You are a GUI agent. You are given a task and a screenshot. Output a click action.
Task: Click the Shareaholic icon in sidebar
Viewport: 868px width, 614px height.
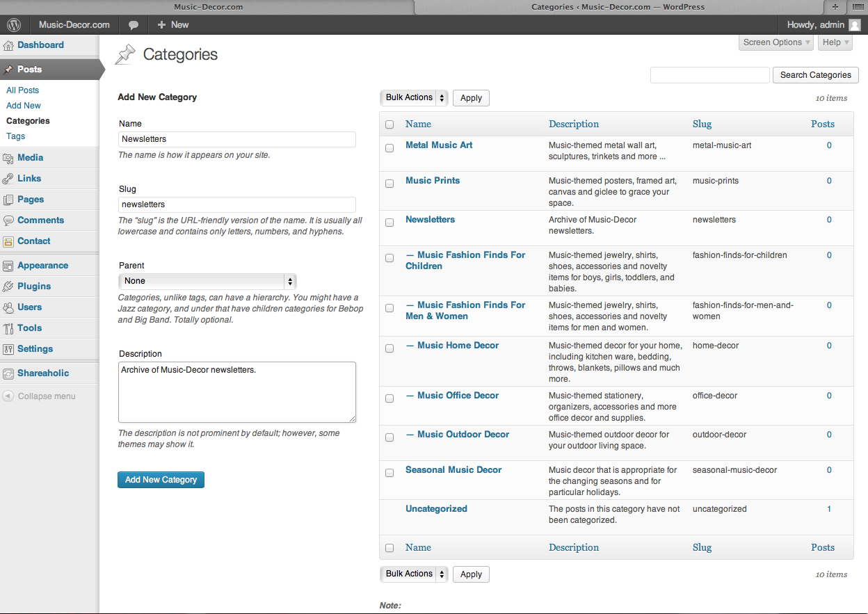[x=8, y=373]
